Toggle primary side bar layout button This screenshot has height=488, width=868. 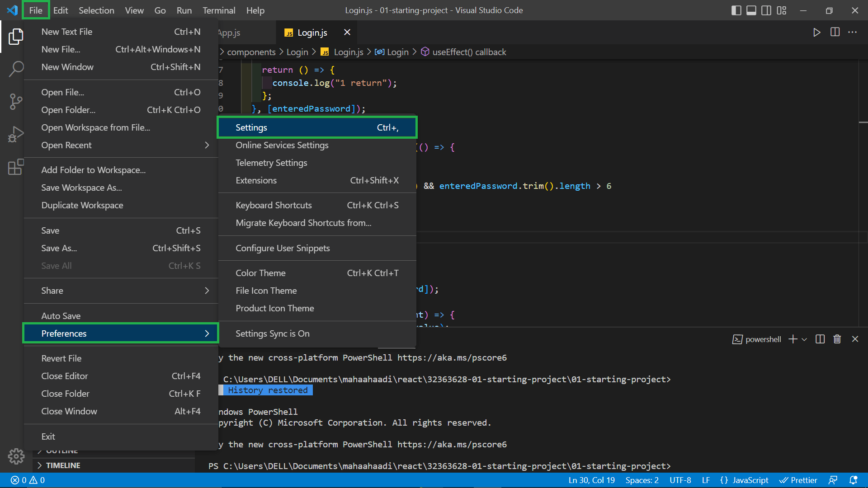click(736, 10)
